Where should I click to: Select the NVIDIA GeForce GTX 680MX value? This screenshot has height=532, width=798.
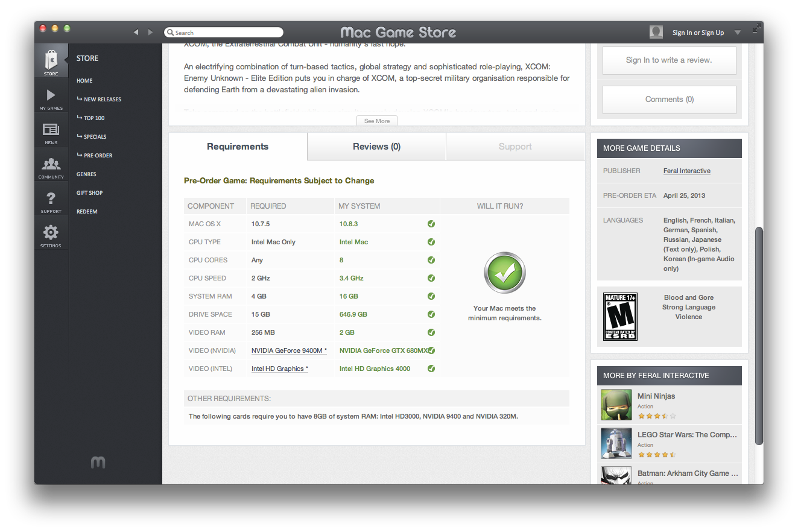click(x=384, y=350)
